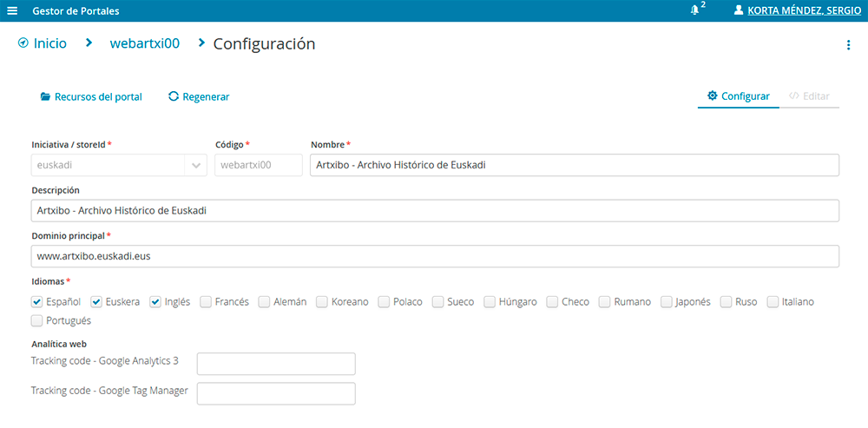The height and width of the screenshot is (428, 868).
Task: Focus the Google Tag Manager tracking field
Action: click(x=276, y=393)
